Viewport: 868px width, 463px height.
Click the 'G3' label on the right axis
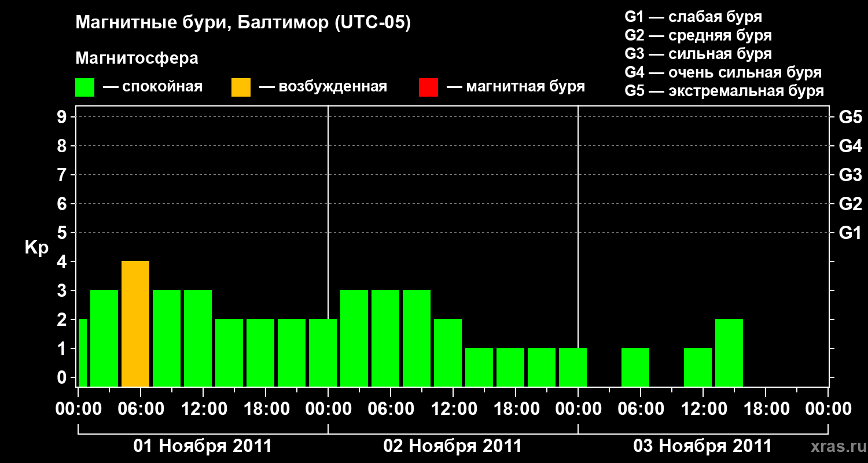851,175
